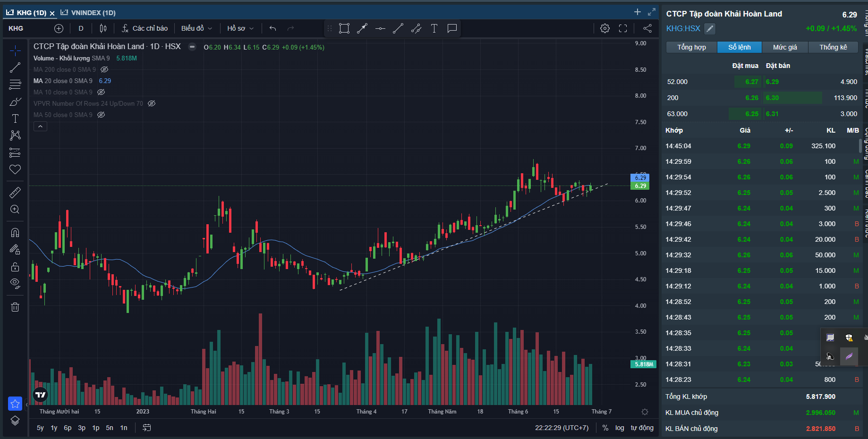Image resolution: width=868 pixels, height=439 pixels.
Task: Expand the Hồ sơ dropdown menu
Action: [240, 28]
